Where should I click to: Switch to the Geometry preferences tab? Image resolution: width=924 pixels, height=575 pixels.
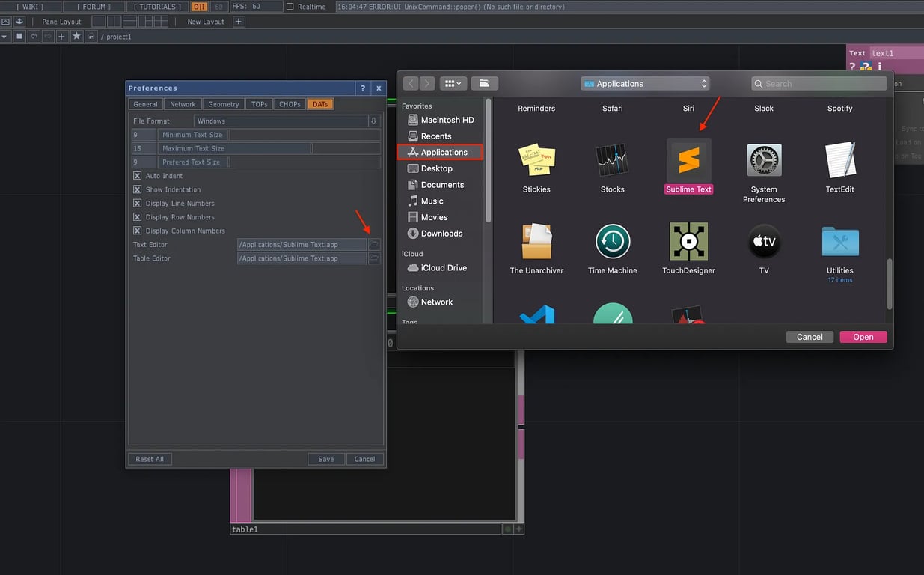224,104
